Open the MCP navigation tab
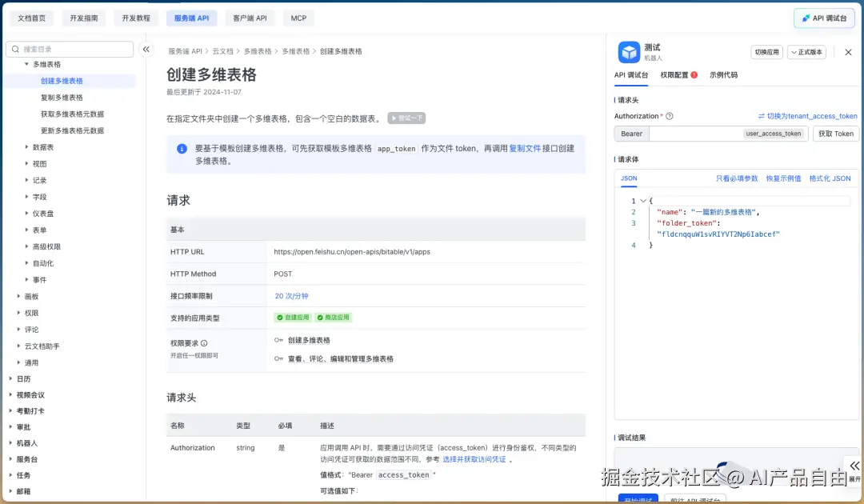Viewport: 864px width, 504px height. click(x=298, y=17)
